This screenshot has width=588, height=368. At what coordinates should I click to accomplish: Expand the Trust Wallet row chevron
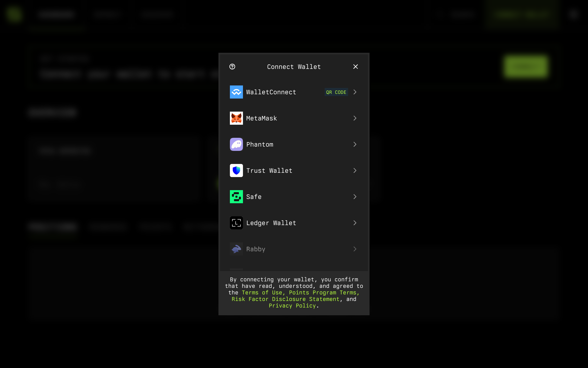pyautogui.click(x=355, y=171)
